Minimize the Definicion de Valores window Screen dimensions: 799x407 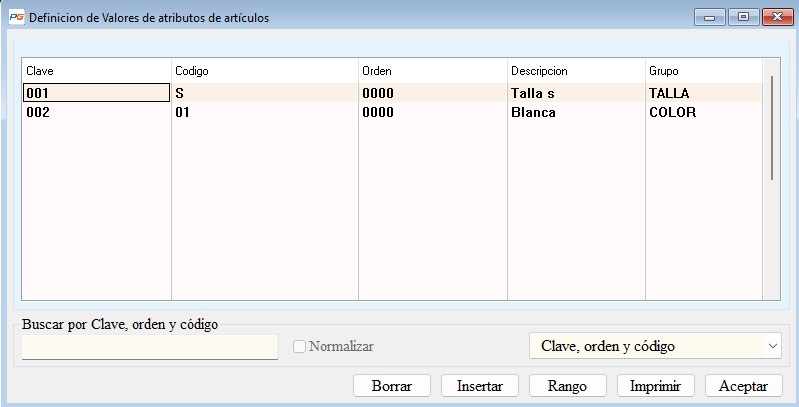[x=709, y=17]
